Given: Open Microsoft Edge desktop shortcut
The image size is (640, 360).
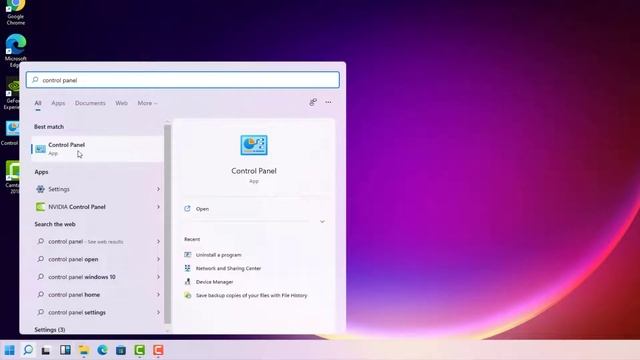Looking at the screenshot, I should 16,50.
